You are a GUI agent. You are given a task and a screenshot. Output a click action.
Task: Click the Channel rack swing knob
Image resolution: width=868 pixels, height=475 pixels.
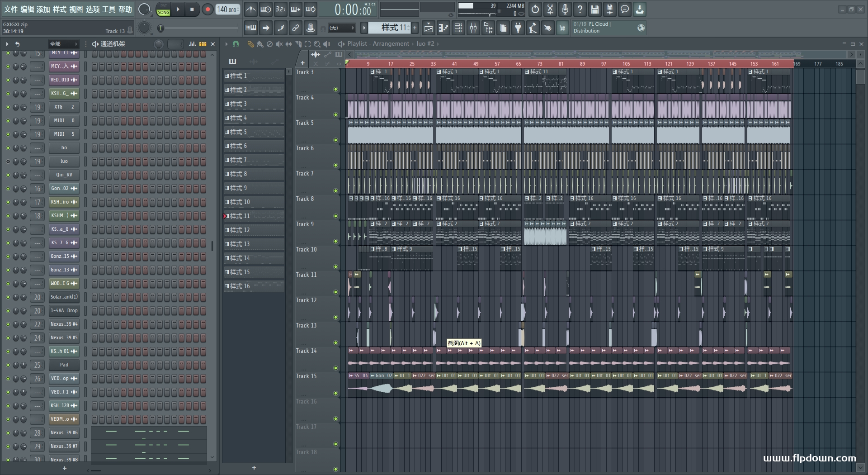coord(159,44)
